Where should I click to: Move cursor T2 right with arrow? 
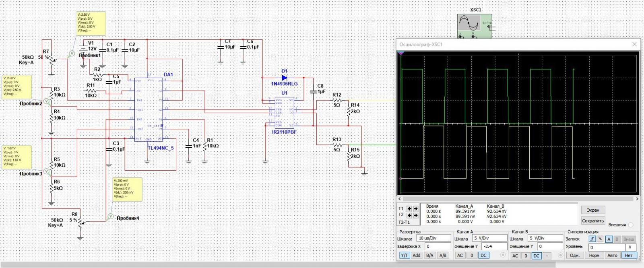pos(416,215)
